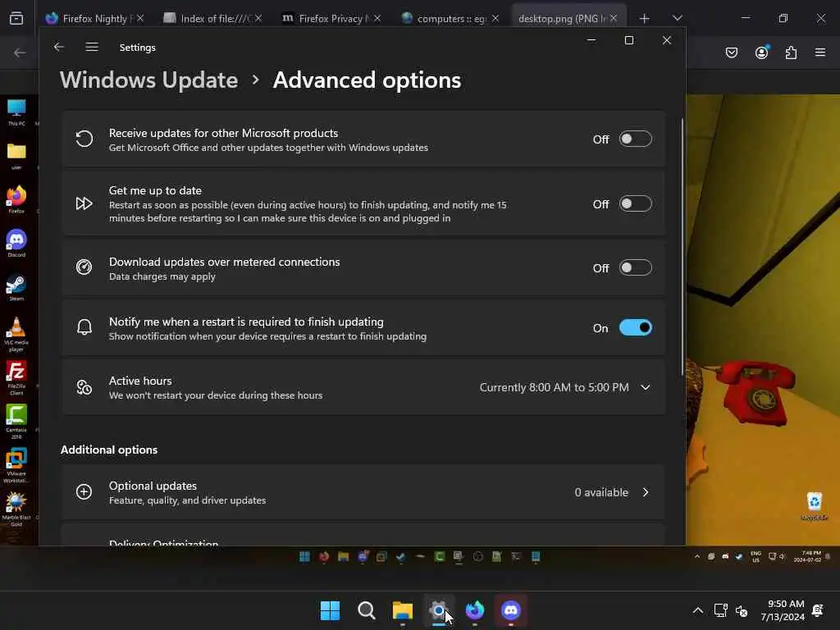Open the list all tabs dropdown in Firefox

pos(677,18)
